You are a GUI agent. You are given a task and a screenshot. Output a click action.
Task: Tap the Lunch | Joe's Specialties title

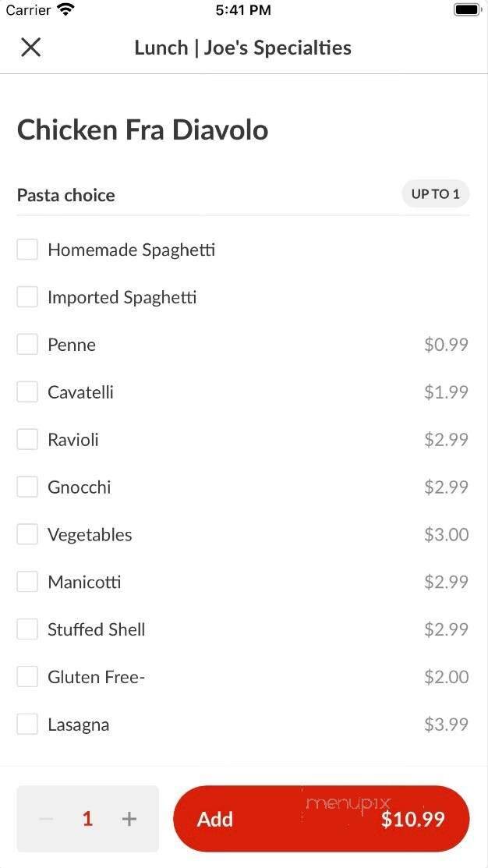point(242,47)
